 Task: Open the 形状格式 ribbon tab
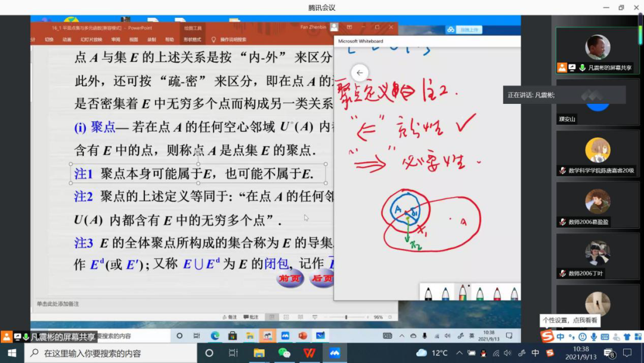click(193, 39)
